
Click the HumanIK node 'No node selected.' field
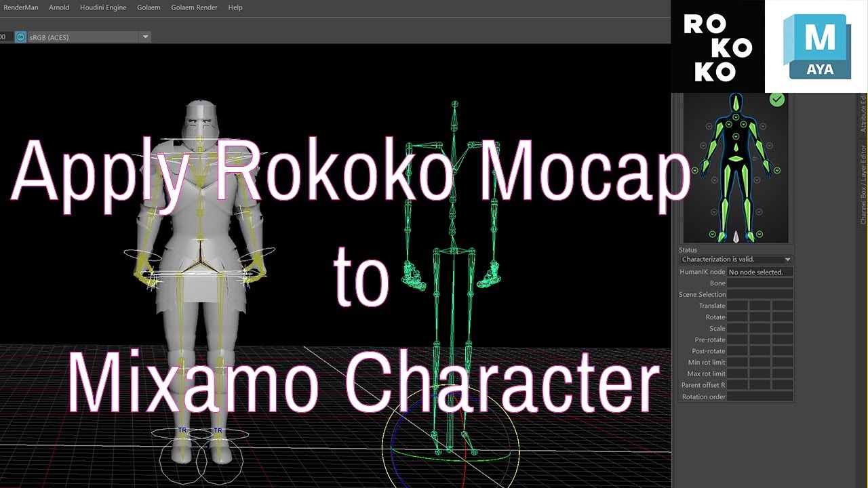click(759, 272)
